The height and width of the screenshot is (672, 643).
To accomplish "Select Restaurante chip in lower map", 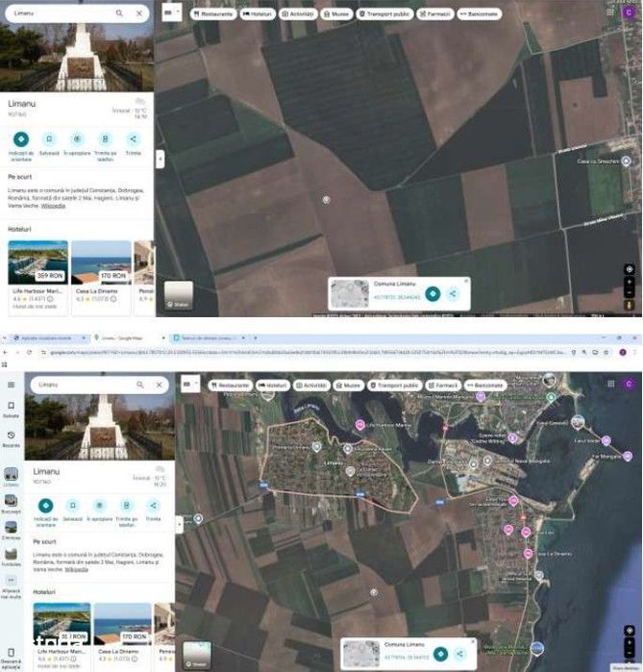I will coord(231,386).
